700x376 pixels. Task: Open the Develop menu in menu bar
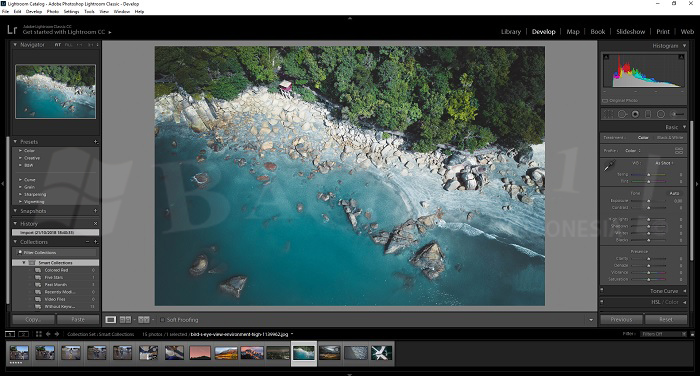(x=34, y=12)
